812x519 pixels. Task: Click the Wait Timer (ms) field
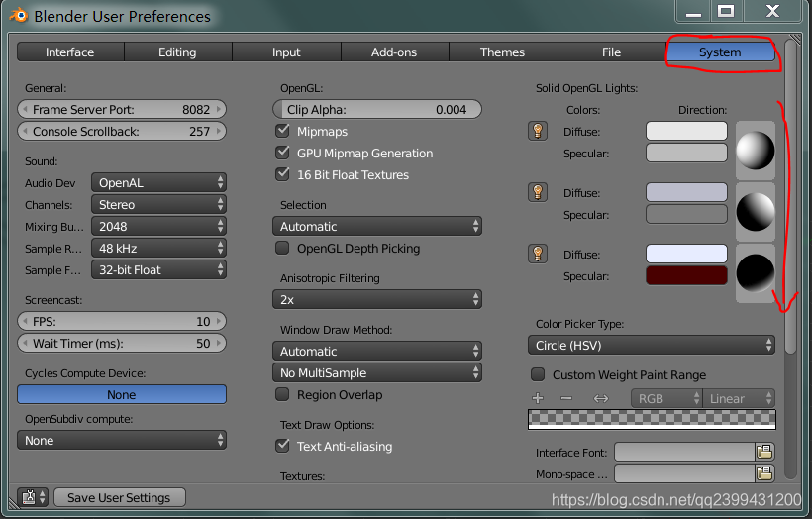click(122, 343)
